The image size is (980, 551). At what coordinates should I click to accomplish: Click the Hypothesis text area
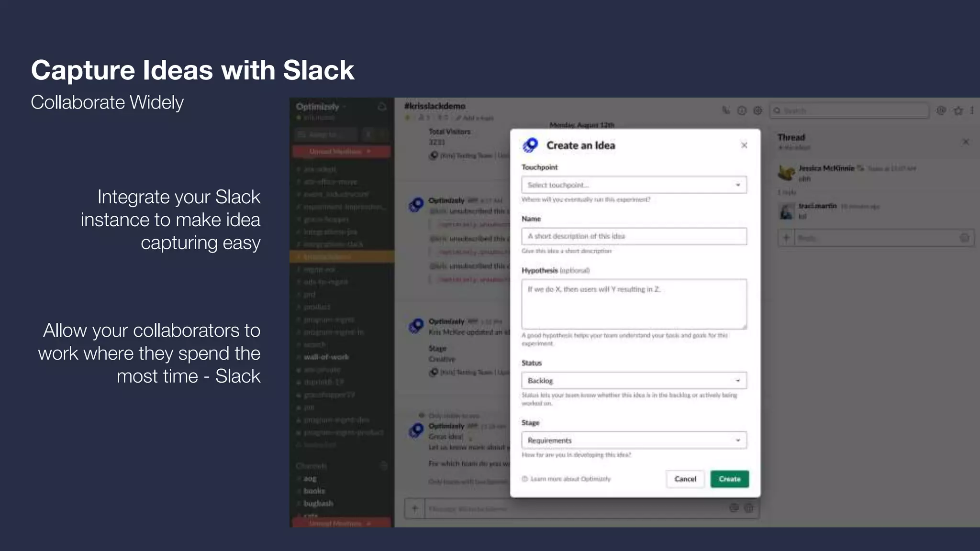click(634, 304)
